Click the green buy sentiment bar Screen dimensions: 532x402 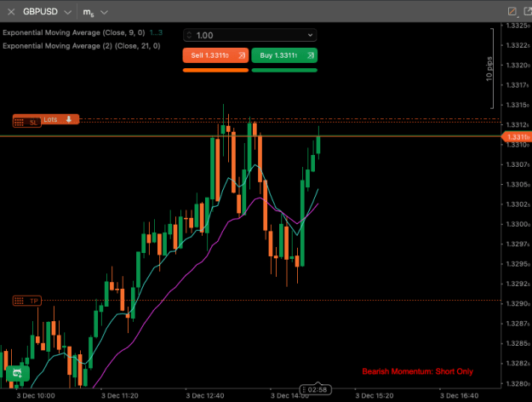point(284,71)
